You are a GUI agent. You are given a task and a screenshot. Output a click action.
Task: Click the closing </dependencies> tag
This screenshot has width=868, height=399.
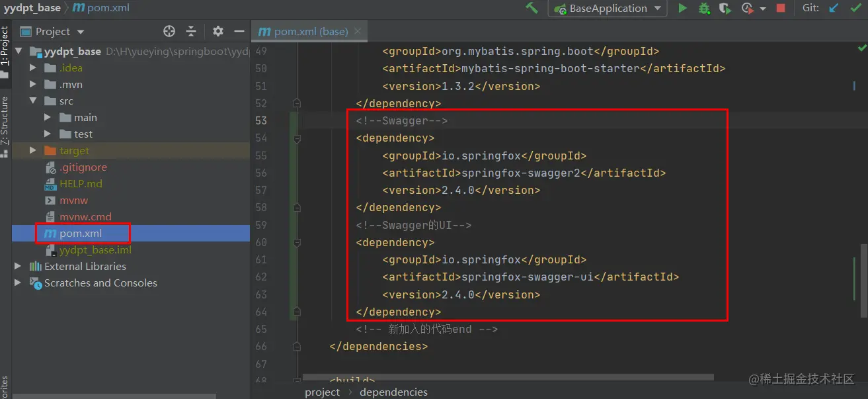click(x=378, y=346)
